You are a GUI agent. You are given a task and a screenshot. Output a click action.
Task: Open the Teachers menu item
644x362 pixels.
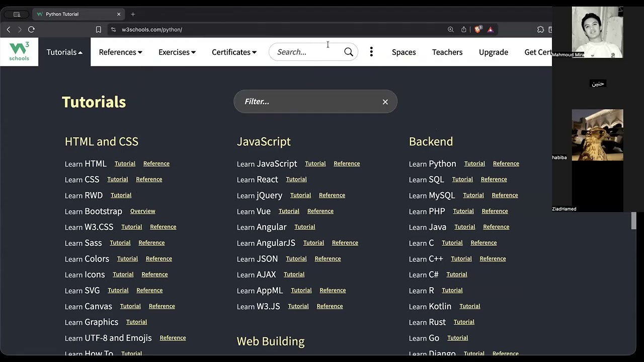click(x=447, y=52)
